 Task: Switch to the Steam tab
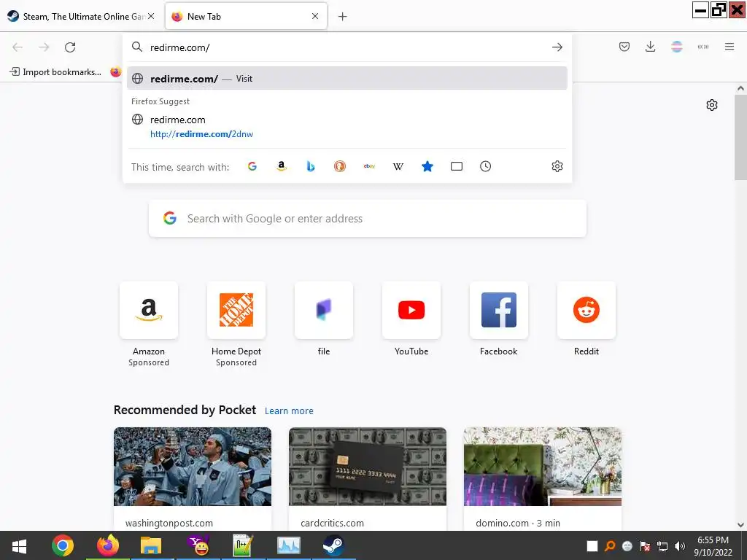click(x=81, y=16)
